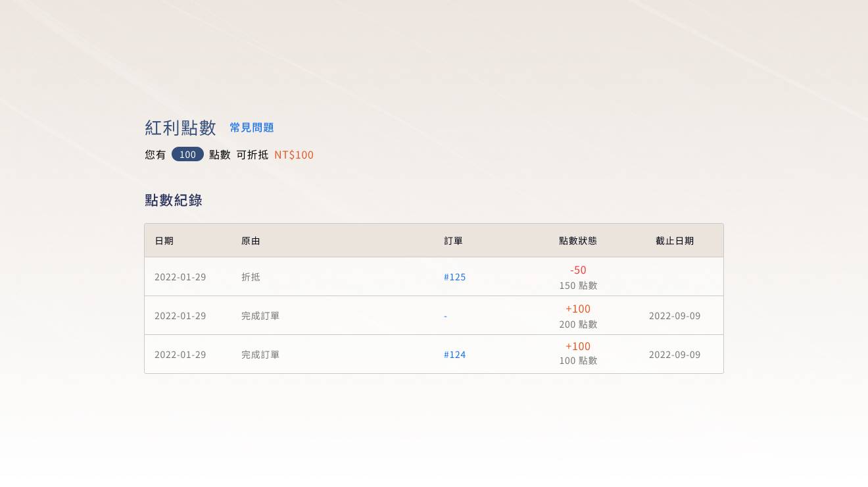Click the NT$100 discount amount
Screen dimensions: 868x487
tap(294, 155)
